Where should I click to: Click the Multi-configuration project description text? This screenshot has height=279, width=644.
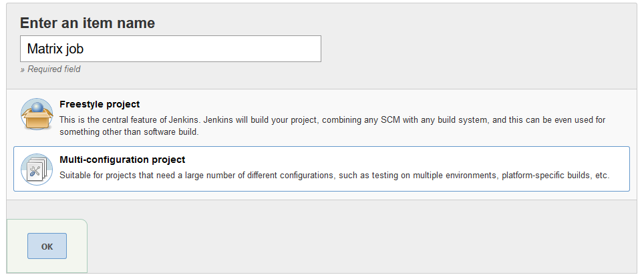(x=334, y=176)
